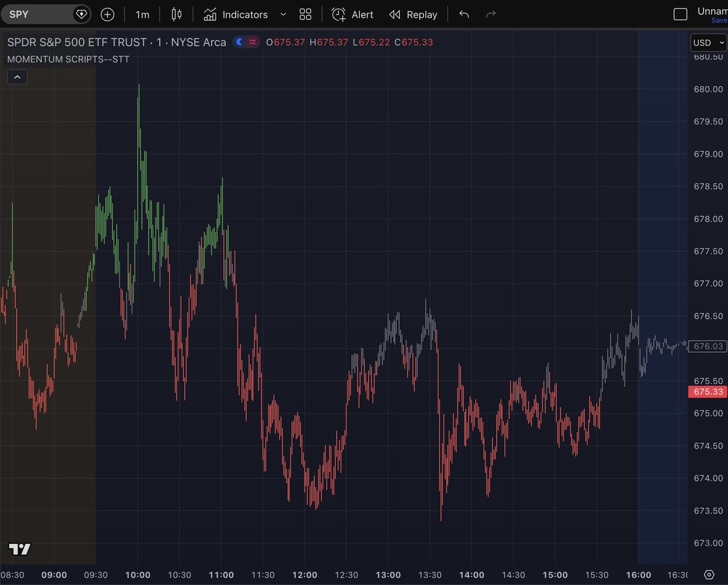Collapse the indicator legend arrow
The width and height of the screenshot is (728, 585).
pyautogui.click(x=17, y=77)
